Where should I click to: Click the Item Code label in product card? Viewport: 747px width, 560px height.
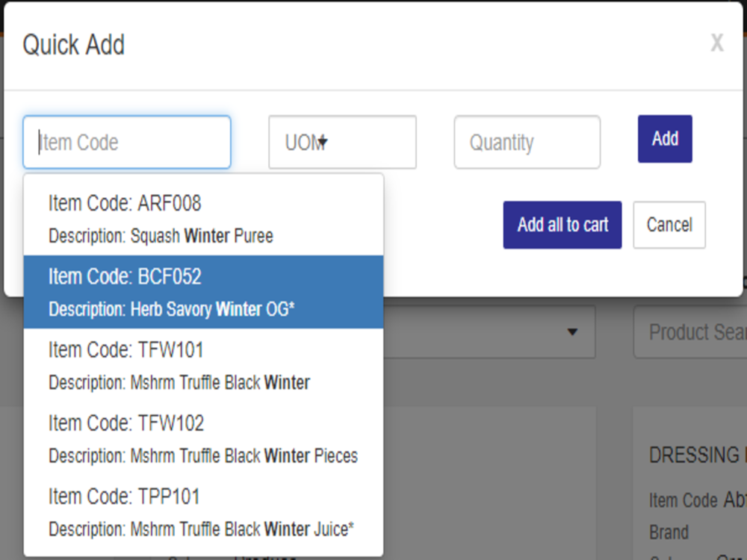pyautogui.click(x=684, y=500)
